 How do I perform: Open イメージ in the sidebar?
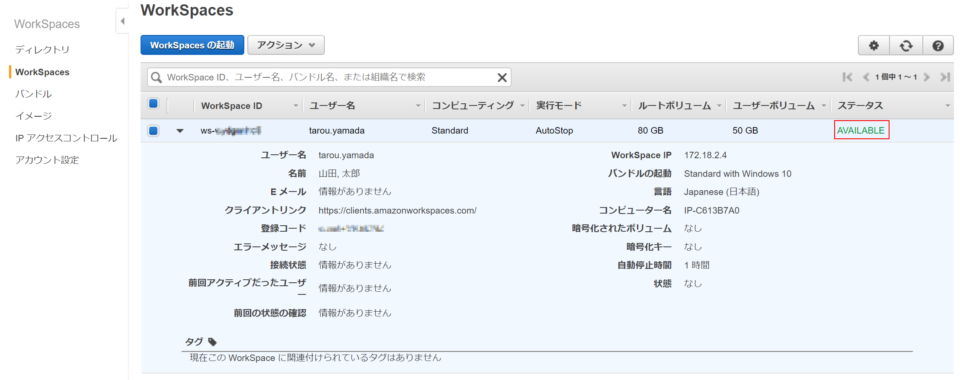point(33,116)
